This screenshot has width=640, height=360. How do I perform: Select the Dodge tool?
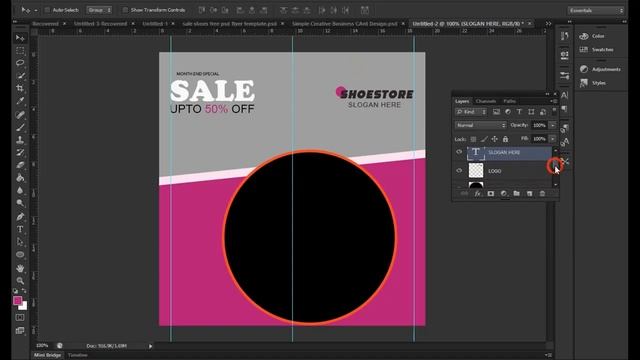20,203
